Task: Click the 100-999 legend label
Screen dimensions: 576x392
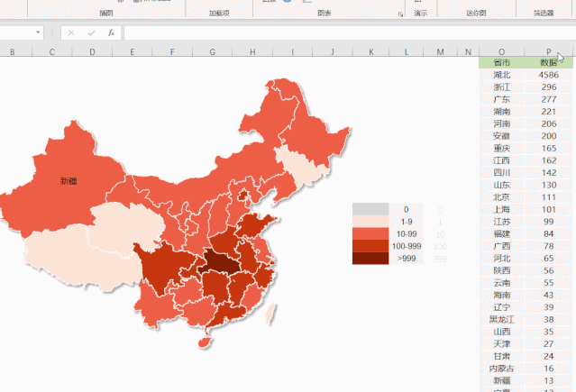Action: (x=407, y=246)
